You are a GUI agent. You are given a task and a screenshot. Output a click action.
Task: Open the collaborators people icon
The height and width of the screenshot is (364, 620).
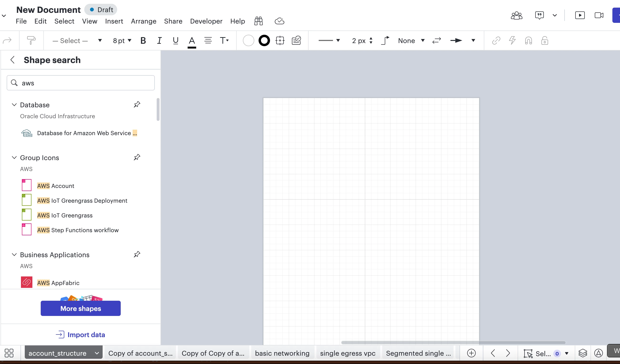point(516,15)
